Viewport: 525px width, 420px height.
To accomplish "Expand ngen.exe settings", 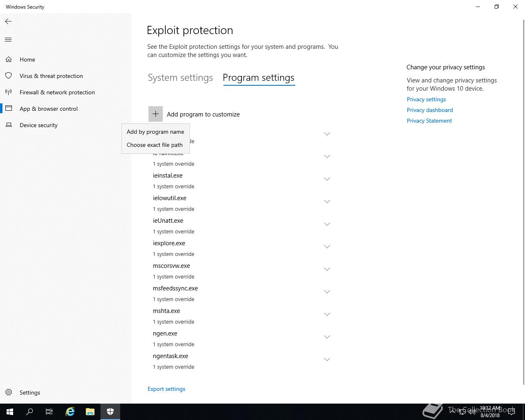I will [327, 337].
